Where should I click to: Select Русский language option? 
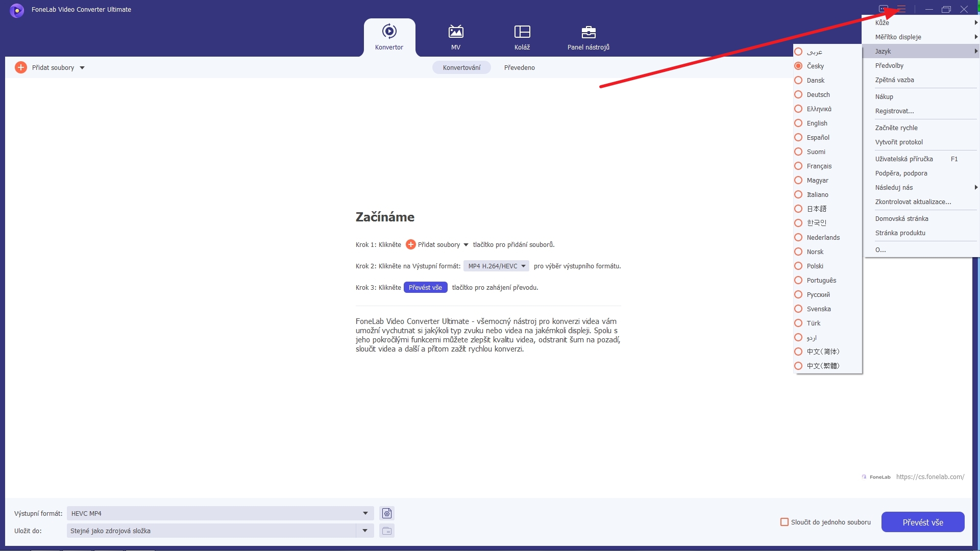827,294
